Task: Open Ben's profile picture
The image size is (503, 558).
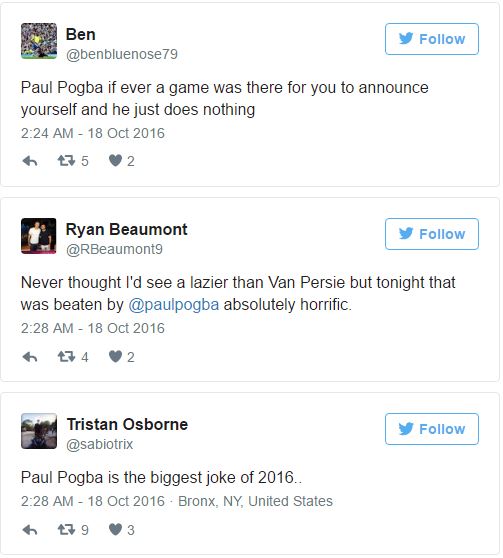Action: tap(39, 41)
